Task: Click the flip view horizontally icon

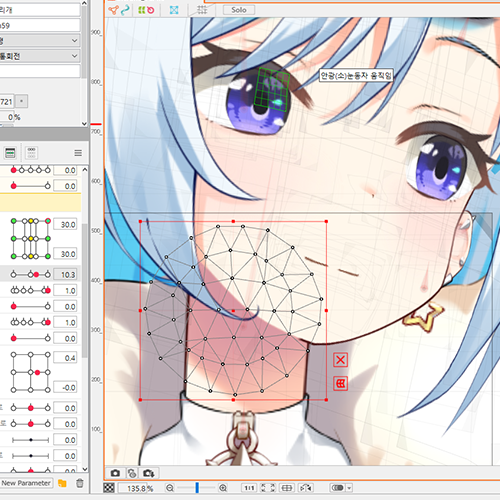Action: tap(306, 488)
